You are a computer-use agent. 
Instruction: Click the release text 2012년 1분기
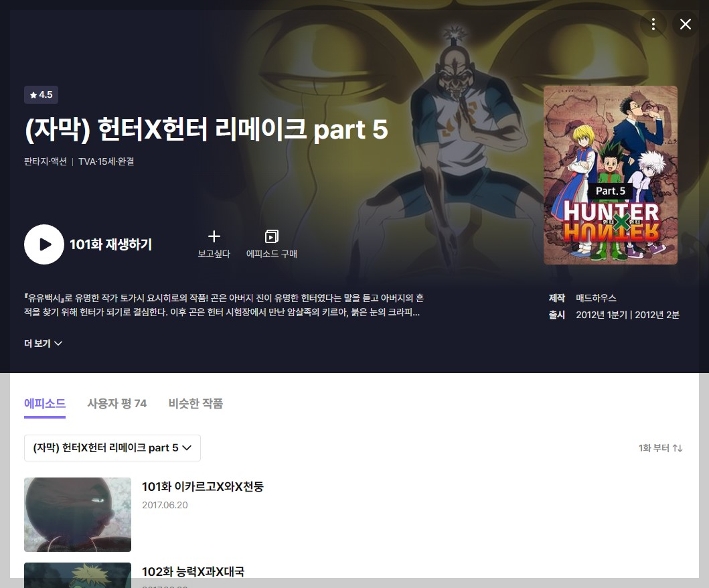[x=601, y=315]
